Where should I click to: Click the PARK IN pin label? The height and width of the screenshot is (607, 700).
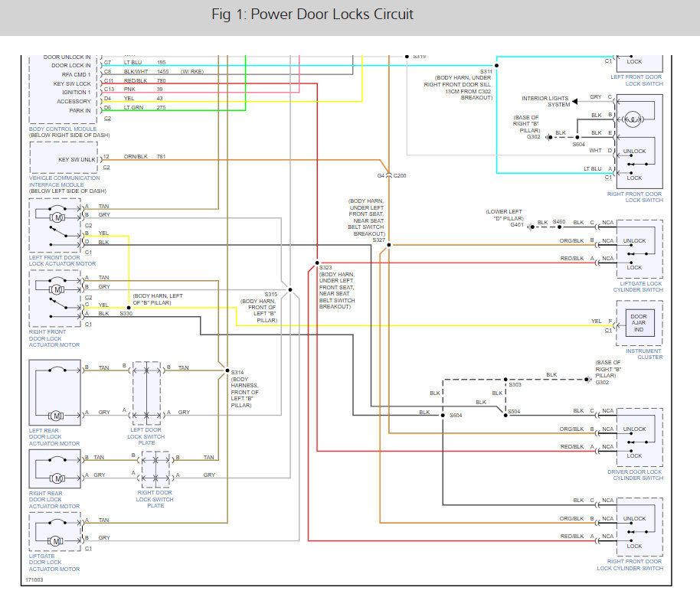pos(80,110)
